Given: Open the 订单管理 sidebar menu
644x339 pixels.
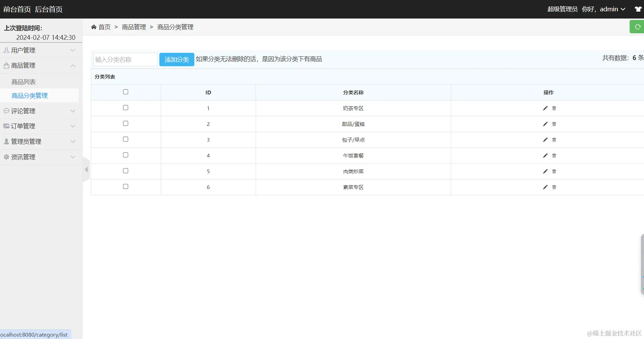Looking at the screenshot, I should (x=41, y=126).
